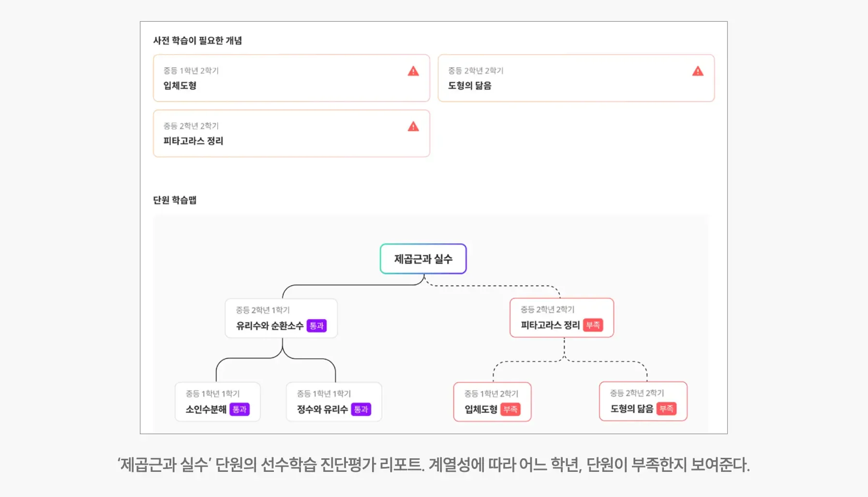Click the warning icon on 도형의 닮음 card
The image size is (868, 497).
click(x=698, y=71)
